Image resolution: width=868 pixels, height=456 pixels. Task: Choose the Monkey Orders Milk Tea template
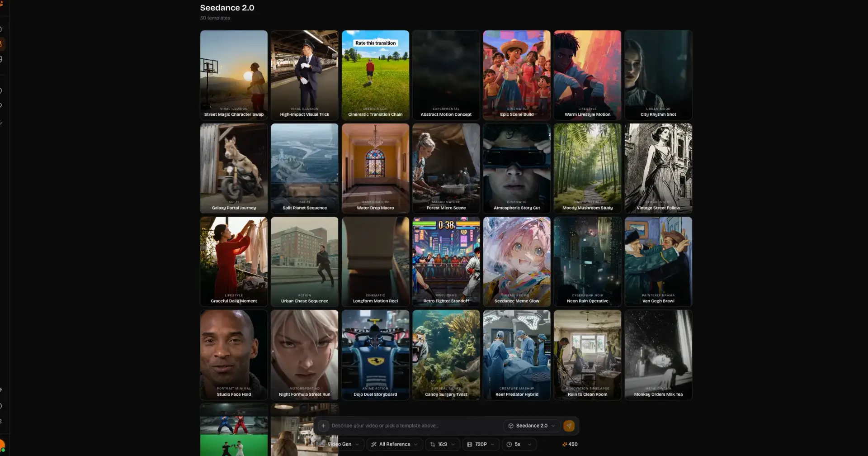pos(658,355)
